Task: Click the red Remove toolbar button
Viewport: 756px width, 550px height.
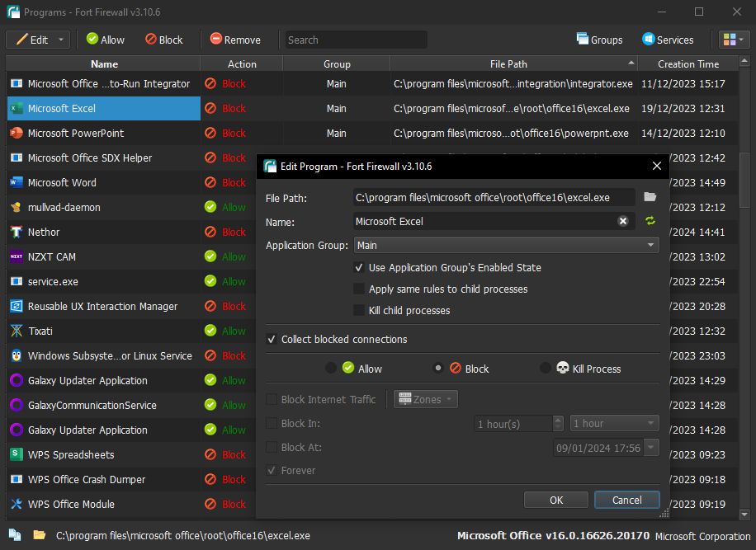Action: 234,40
